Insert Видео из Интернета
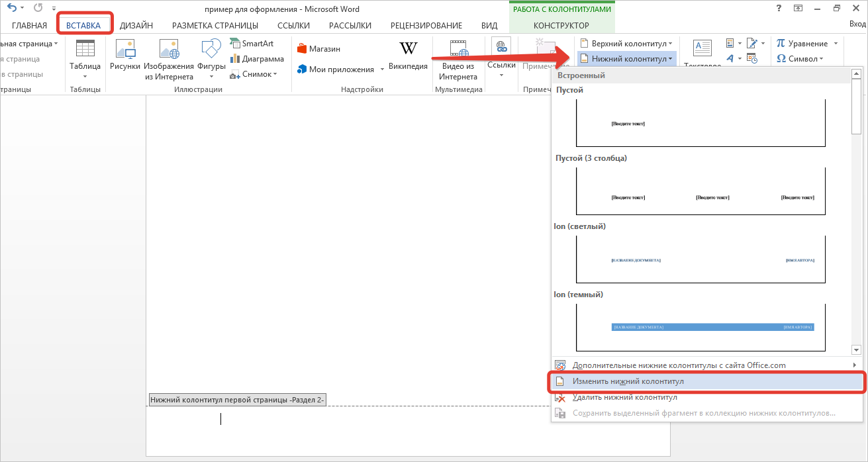The image size is (868, 462). pyautogui.click(x=458, y=50)
